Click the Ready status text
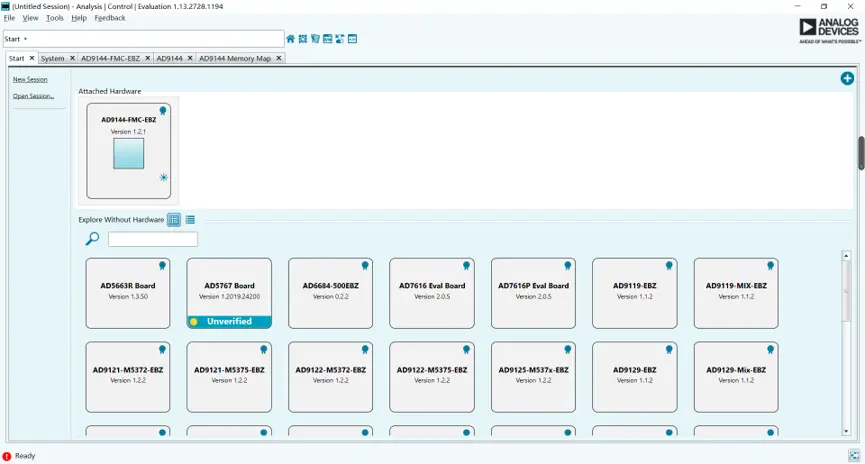Image resolution: width=865 pixels, height=464 pixels. pyautogui.click(x=25, y=456)
